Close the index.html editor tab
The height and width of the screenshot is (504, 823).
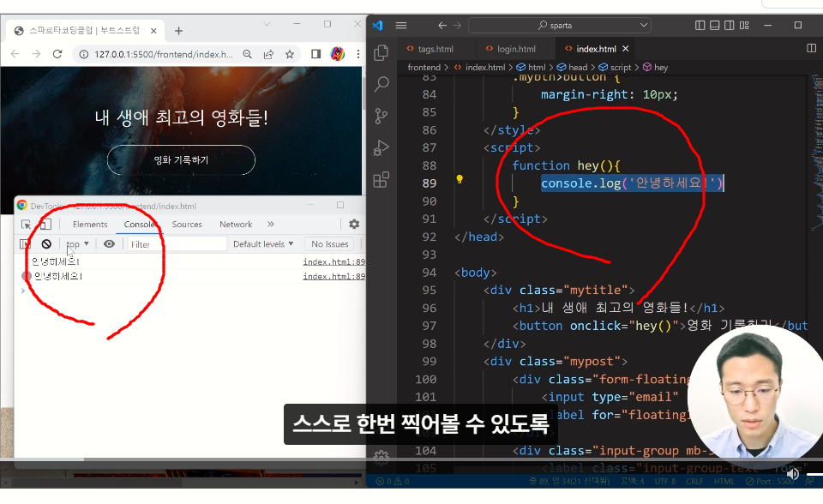tap(626, 49)
